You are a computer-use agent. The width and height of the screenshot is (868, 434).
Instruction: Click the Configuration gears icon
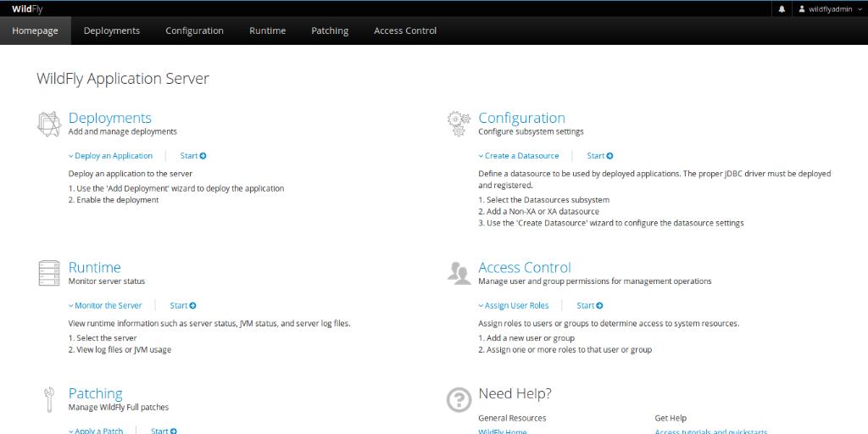(x=459, y=124)
